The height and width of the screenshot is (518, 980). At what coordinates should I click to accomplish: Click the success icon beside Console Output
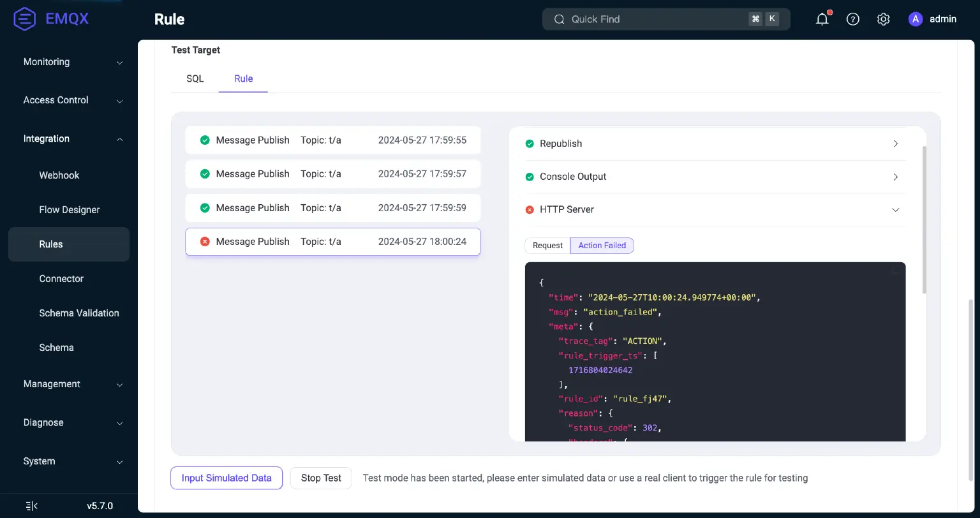[530, 176]
